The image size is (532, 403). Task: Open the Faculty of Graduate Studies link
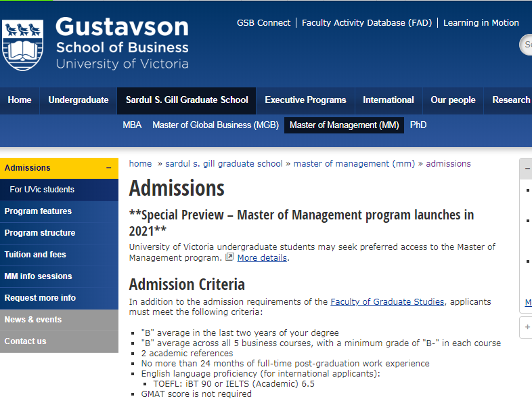[387, 302]
